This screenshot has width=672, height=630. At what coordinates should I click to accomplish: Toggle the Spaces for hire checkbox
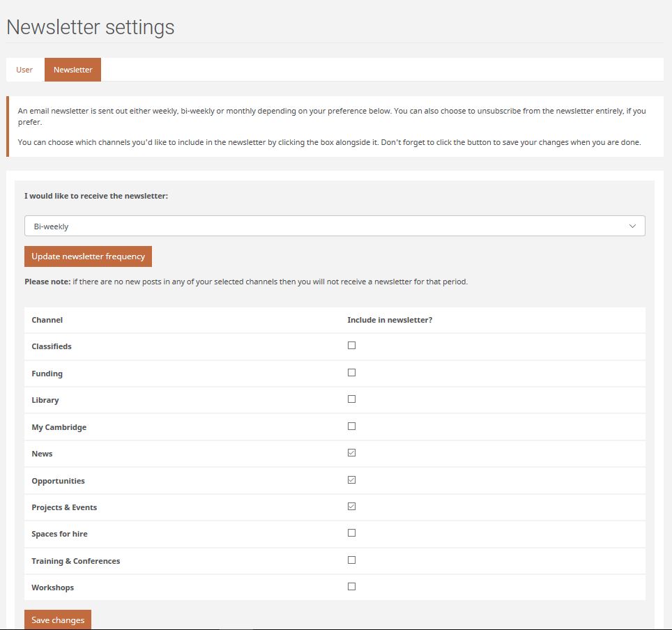pos(351,533)
